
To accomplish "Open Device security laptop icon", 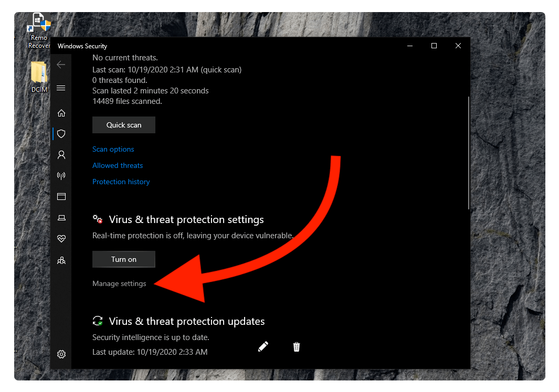I will (61, 218).
